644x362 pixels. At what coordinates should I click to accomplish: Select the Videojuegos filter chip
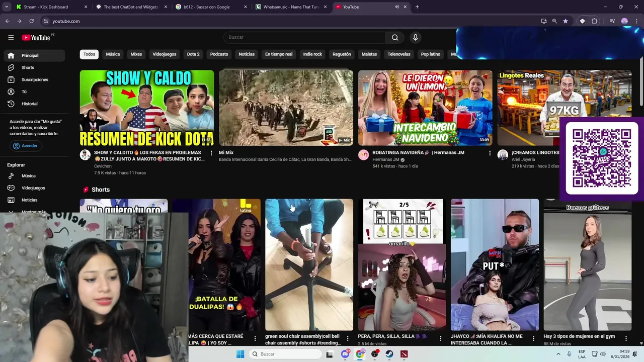(x=165, y=54)
